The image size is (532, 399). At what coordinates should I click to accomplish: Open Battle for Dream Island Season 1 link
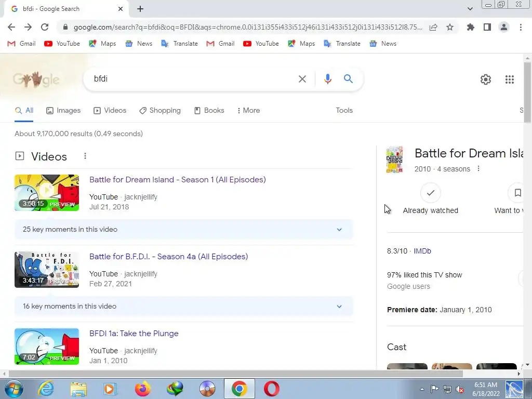(x=178, y=179)
